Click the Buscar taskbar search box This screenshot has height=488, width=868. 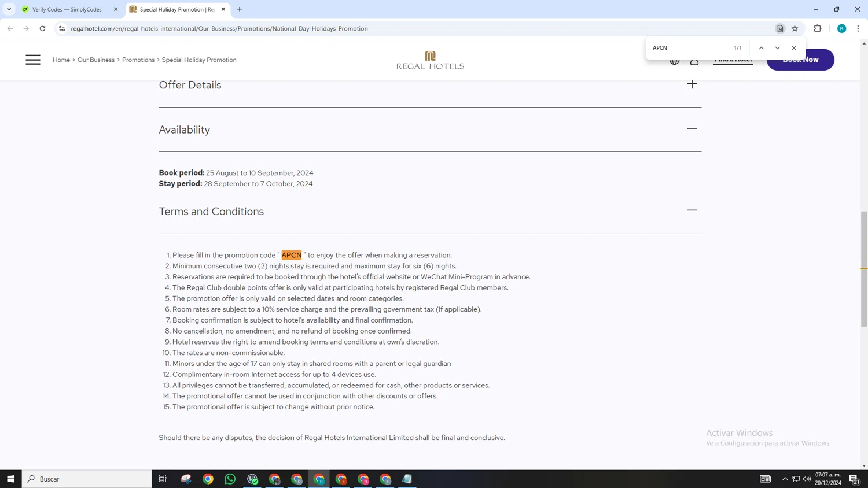pyautogui.click(x=87, y=479)
